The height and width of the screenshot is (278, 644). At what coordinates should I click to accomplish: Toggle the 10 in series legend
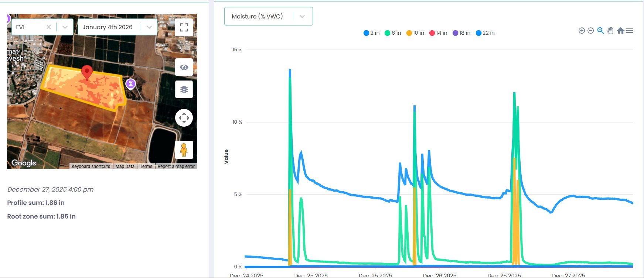tap(415, 33)
